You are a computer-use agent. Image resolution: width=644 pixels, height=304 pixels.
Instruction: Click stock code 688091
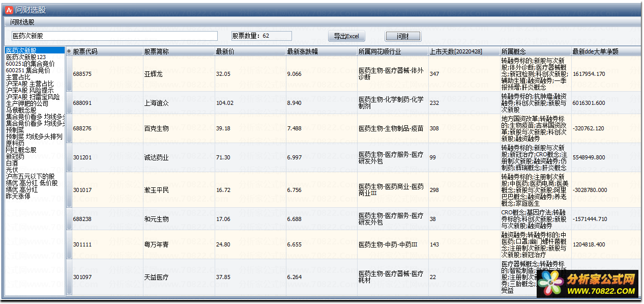click(x=82, y=103)
